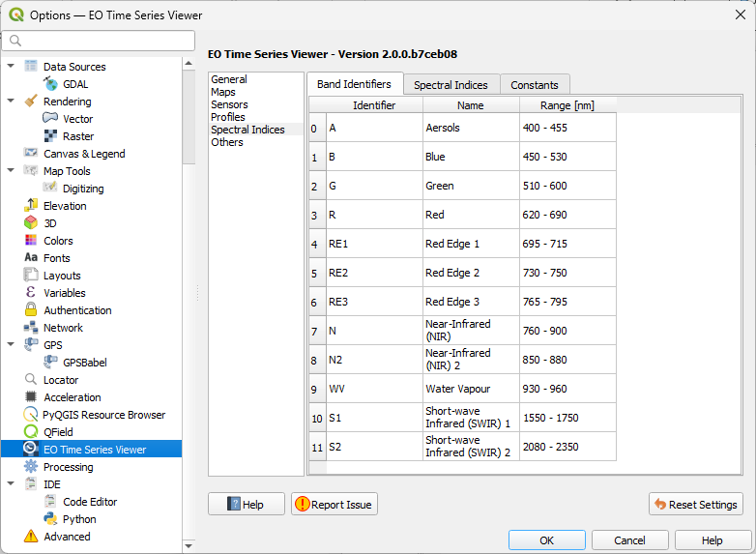Select the Water Vapour name cell

[471, 389]
